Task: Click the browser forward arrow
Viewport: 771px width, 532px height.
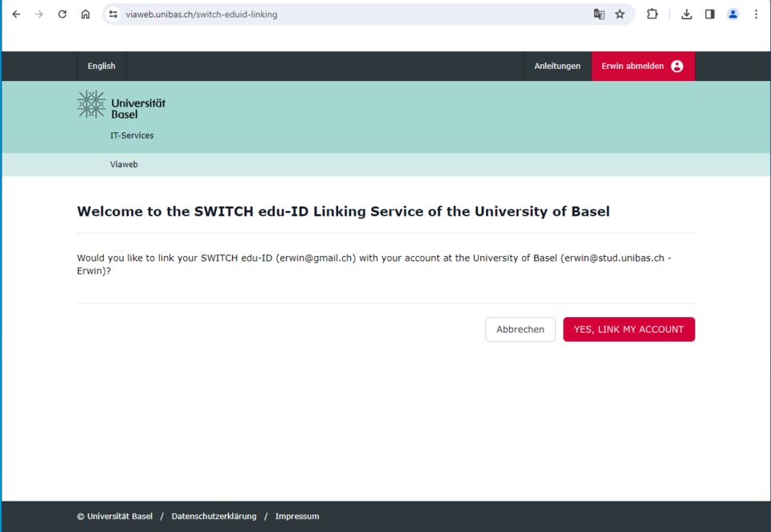Action: pyautogui.click(x=39, y=14)
